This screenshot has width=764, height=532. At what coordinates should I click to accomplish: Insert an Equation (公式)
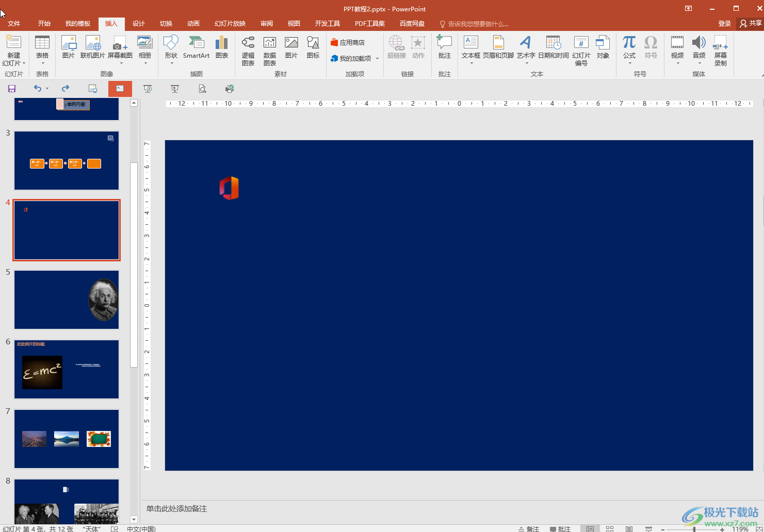(629, 49)
